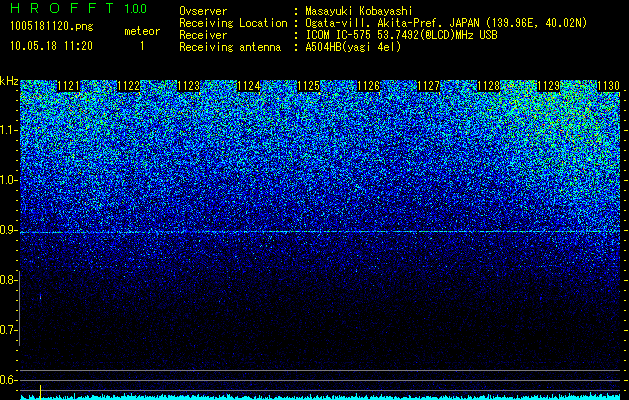Click the Ovserver label
629x400 pixels.
click(x=203, y=11)
